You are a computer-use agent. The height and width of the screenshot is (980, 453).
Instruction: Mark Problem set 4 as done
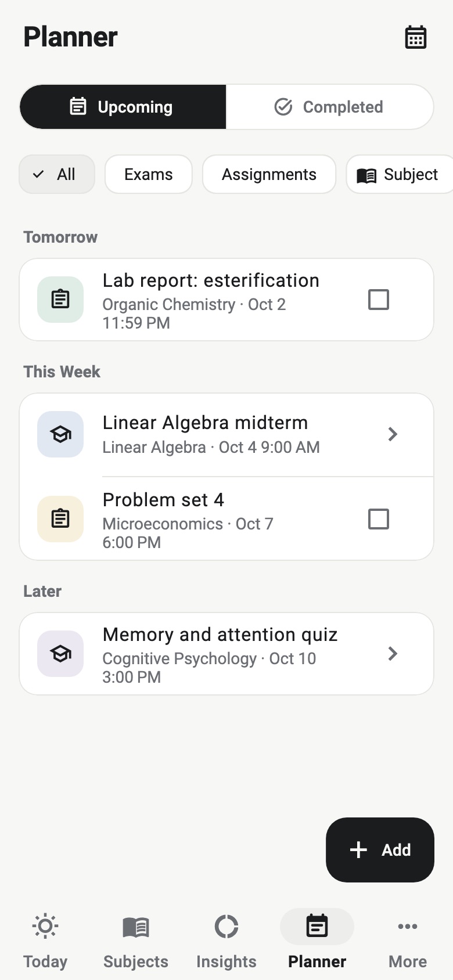click(x=379, y=519)
